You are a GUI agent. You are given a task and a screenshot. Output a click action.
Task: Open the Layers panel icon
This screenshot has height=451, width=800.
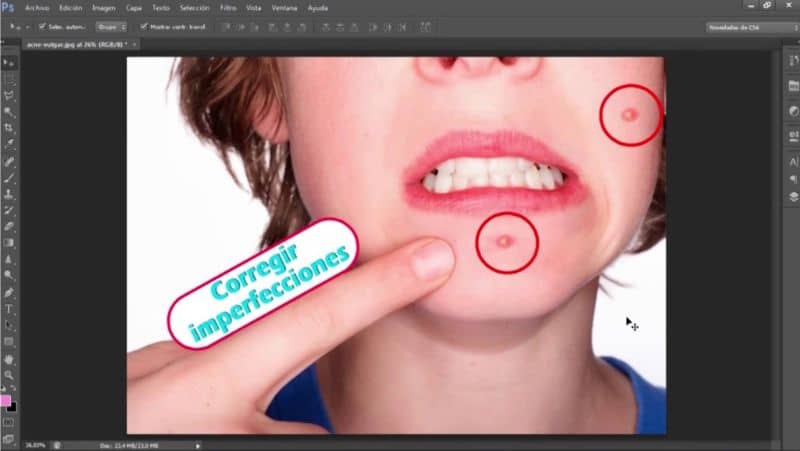pyautogui.click(x=793, y=197)
